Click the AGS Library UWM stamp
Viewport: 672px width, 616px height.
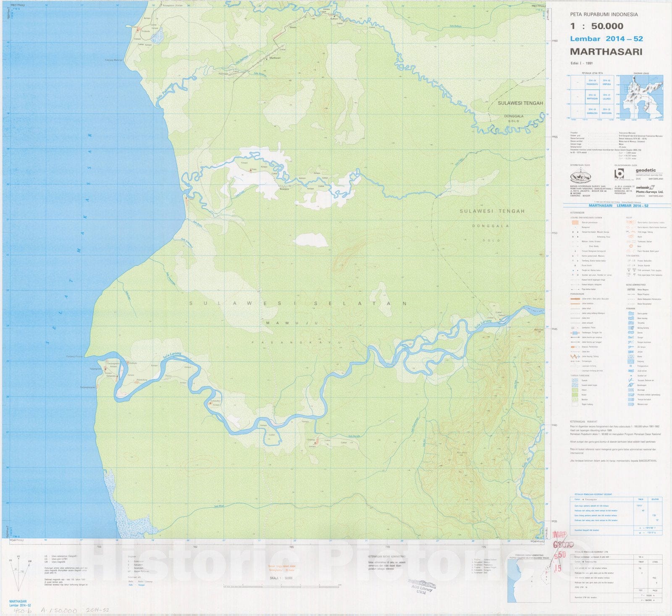[x=422, y=585]
